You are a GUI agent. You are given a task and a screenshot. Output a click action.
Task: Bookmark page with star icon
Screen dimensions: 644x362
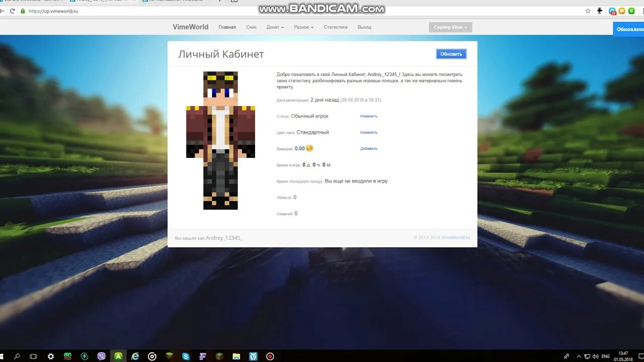[x=588, y=11]
